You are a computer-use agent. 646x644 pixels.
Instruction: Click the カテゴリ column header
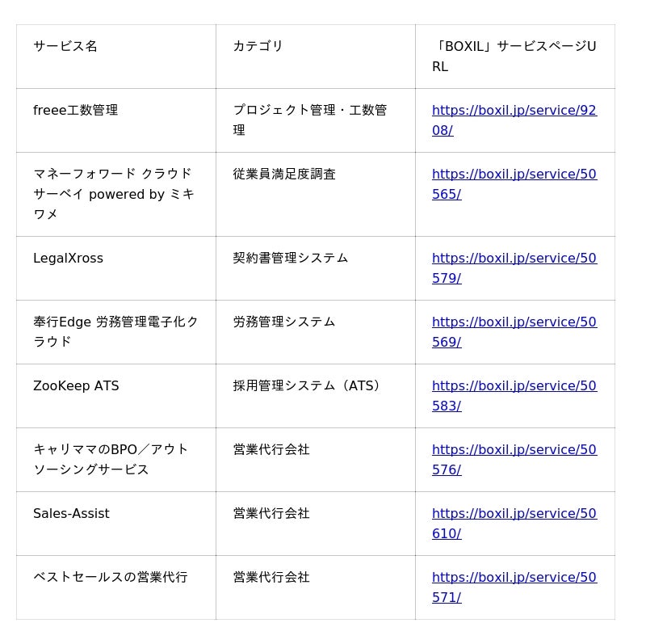pyautogui.click(x=258, y=46)
